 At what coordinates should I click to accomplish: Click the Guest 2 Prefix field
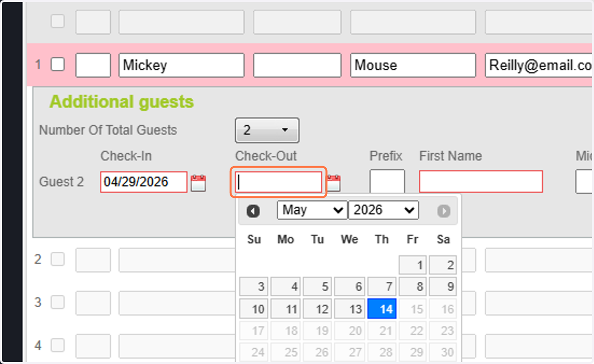tap(387, 182)
